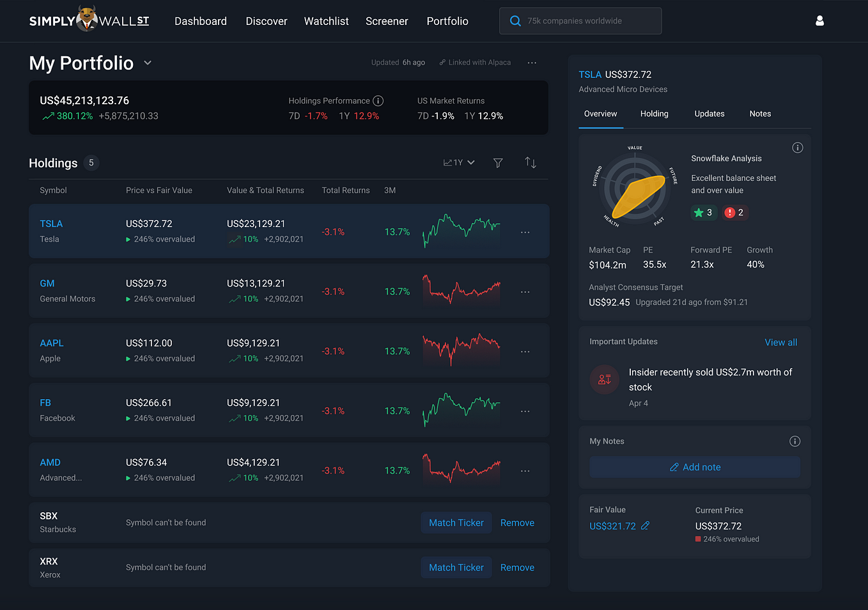The image size is (868, 610).
Task: Open the TSLA symbol in holdings
Action: (51, 224)
